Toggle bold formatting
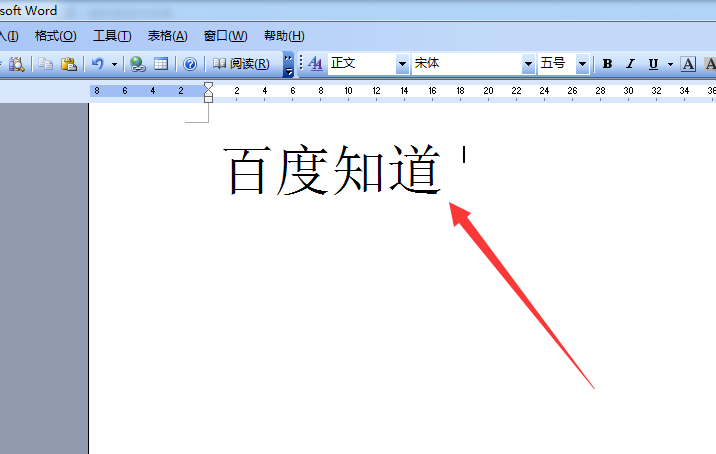Viewport: 716px width, 454px height. click(x=607, y=64)
